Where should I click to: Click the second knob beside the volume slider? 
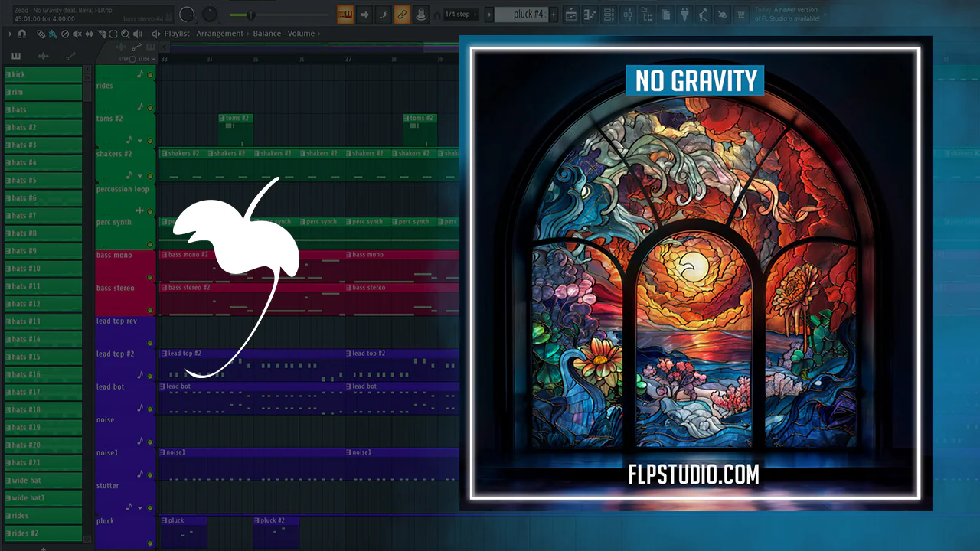[210, 15]
